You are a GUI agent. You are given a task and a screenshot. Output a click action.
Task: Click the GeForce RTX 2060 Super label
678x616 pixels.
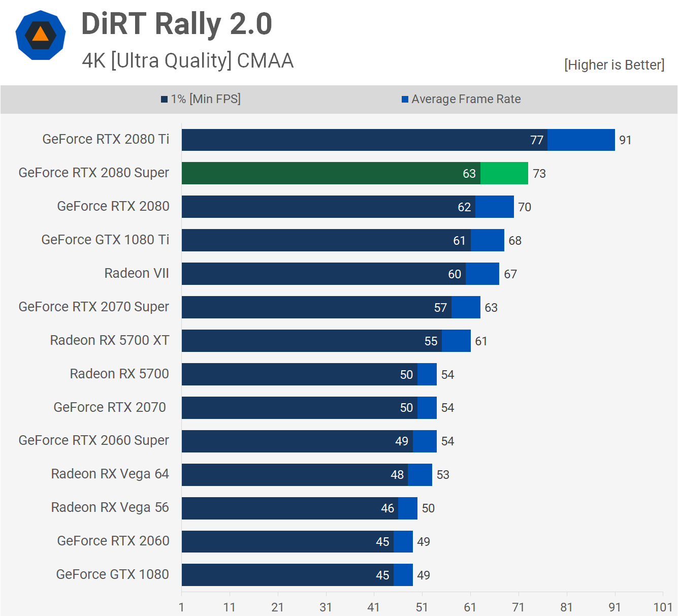[93, 440]
